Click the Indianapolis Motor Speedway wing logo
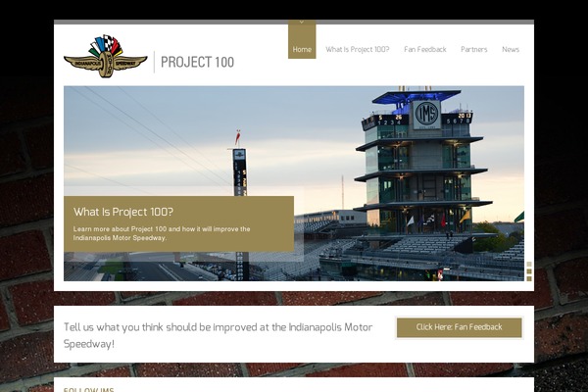 [x=106, y=56]
